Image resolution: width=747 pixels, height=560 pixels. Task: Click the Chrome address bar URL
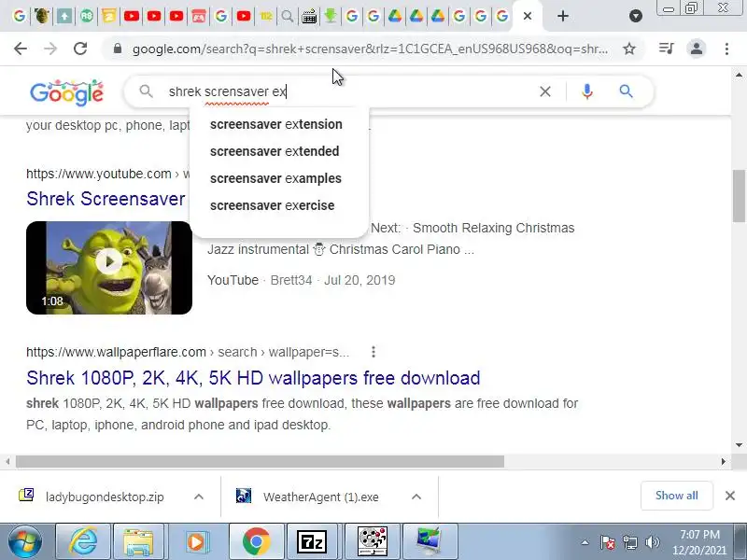370,49
